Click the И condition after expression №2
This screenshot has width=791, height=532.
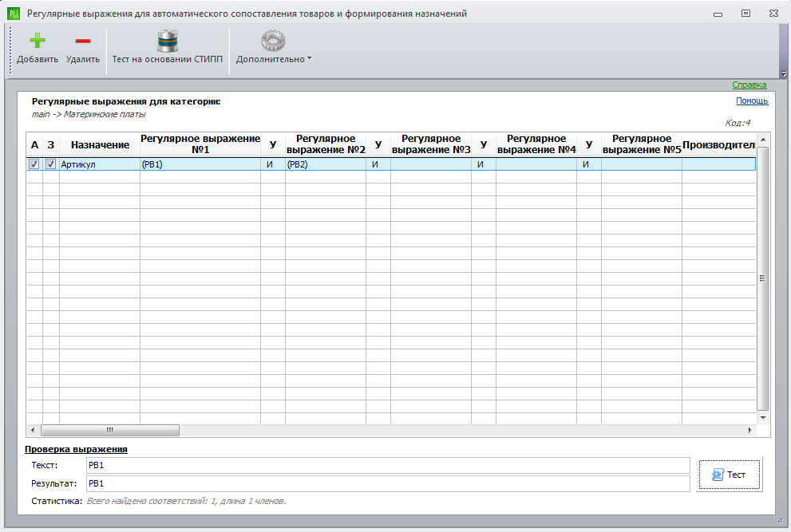click(x=378, y=164)
